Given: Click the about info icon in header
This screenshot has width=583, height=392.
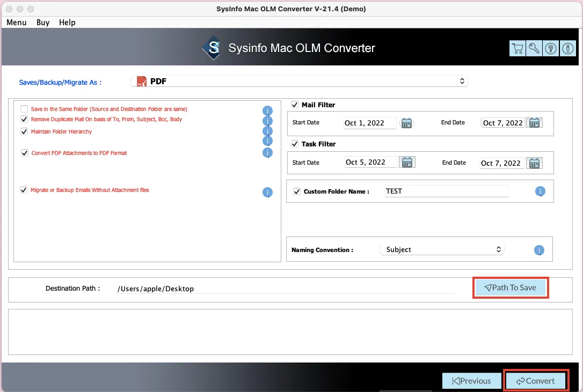Looking at the screenshot, I should point(568,48).
